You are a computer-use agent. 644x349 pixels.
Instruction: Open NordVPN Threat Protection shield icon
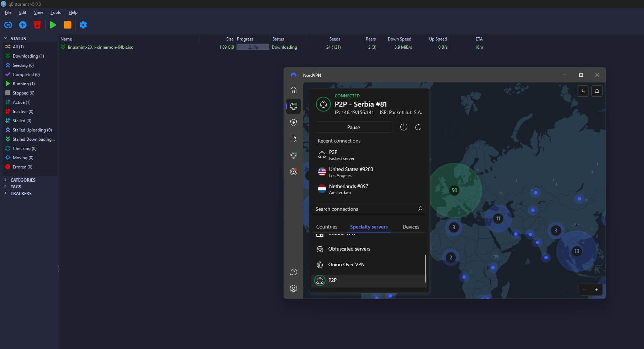pos(294,123)
